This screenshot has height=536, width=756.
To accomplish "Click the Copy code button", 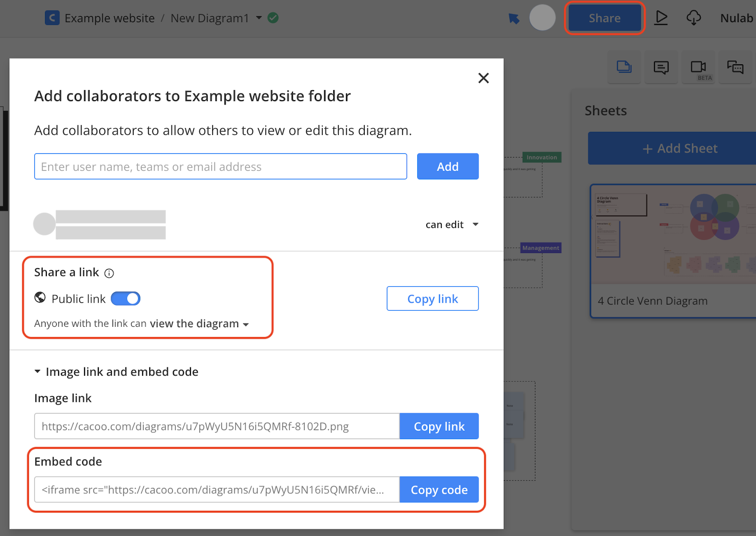I will coord(439,490).
